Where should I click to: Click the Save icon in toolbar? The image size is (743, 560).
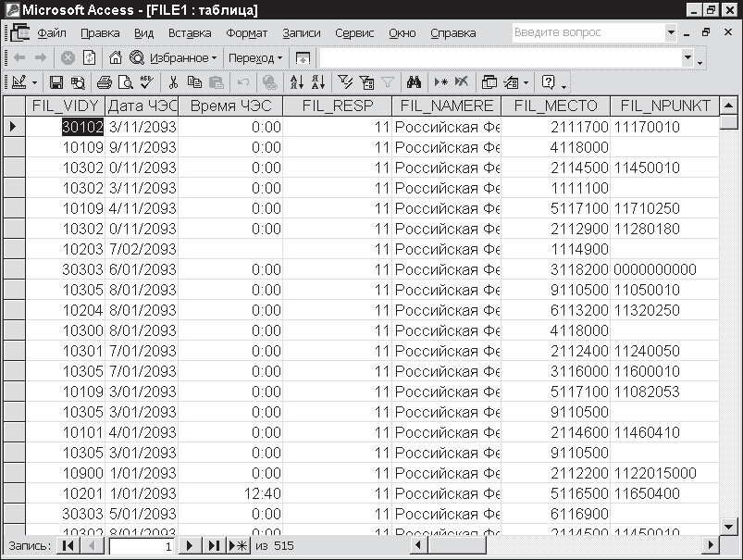coord(56,82)
